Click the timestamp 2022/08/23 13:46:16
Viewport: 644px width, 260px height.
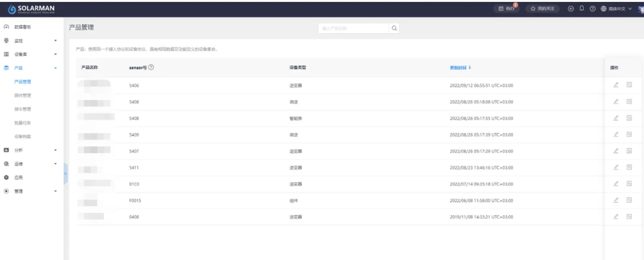tap(482, 168)
